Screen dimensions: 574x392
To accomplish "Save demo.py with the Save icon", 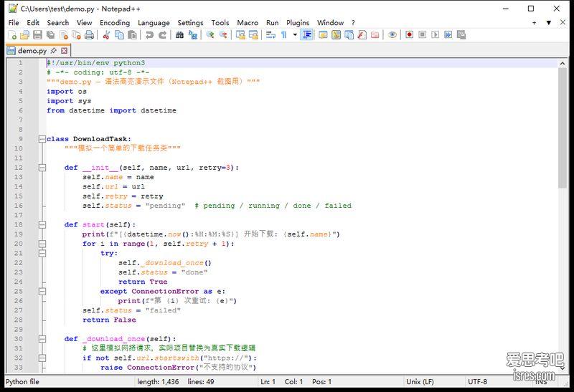I will (x=37, y=34).
